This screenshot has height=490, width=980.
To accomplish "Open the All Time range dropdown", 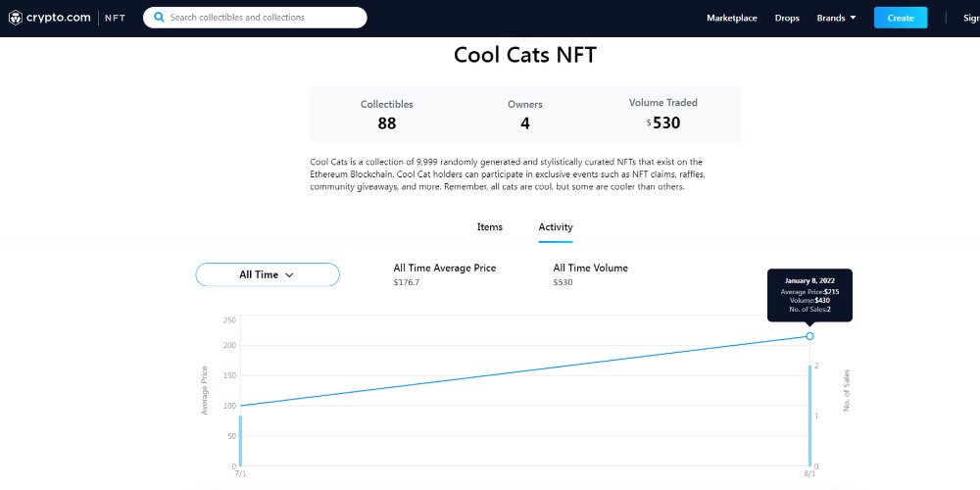I will 268,274.
